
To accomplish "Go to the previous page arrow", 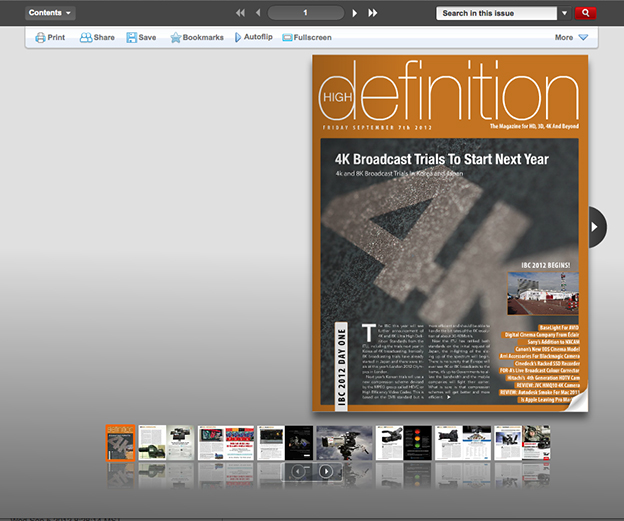I will coord(258,13).
